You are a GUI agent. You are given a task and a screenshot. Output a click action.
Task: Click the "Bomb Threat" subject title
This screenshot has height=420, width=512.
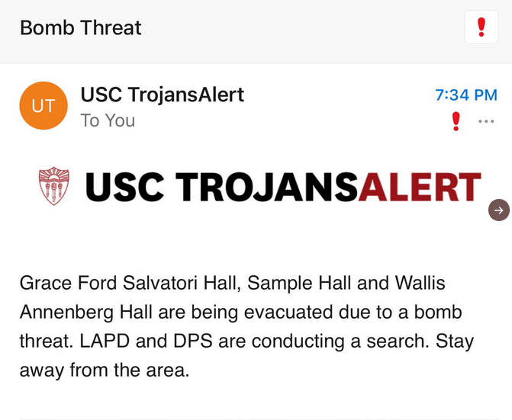tap(81, 27)
